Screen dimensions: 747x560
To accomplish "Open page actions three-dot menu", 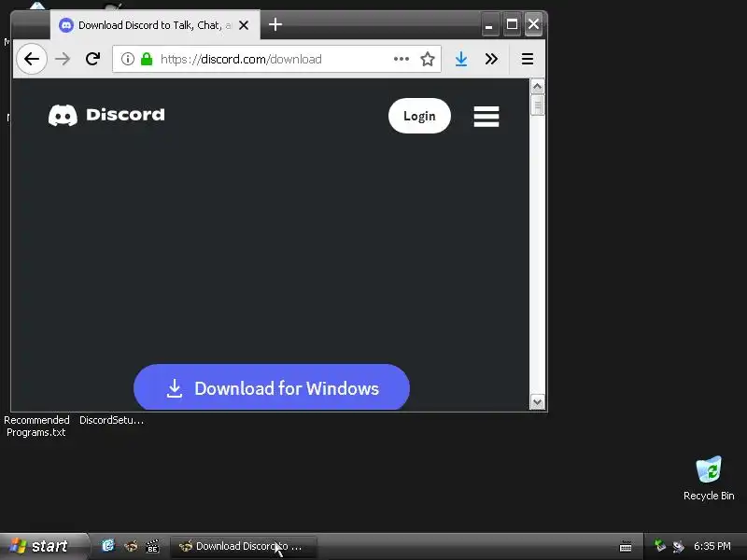I will [402, 59].
